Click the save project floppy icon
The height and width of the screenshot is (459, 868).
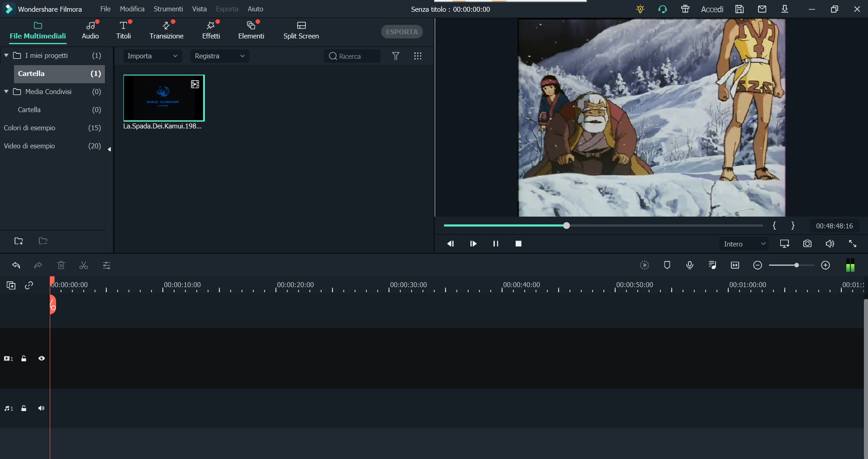pyautogui.click(x=740, y=9)
